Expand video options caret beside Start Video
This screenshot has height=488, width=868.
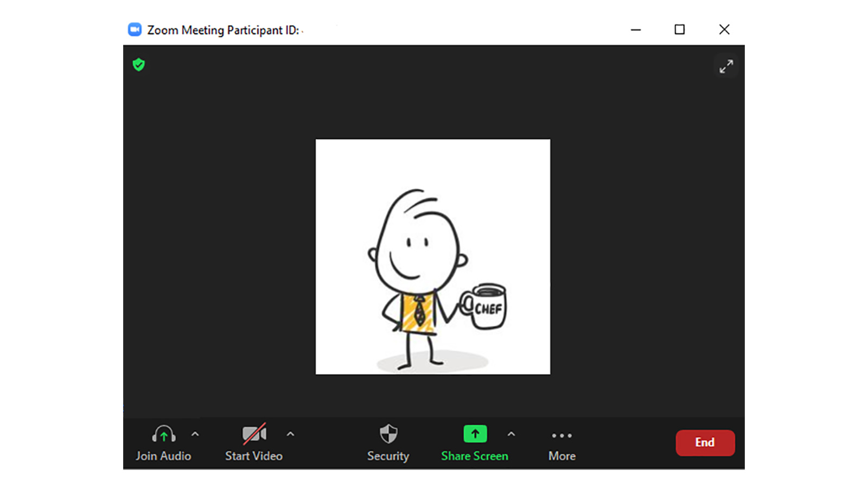tap(290, 434)
